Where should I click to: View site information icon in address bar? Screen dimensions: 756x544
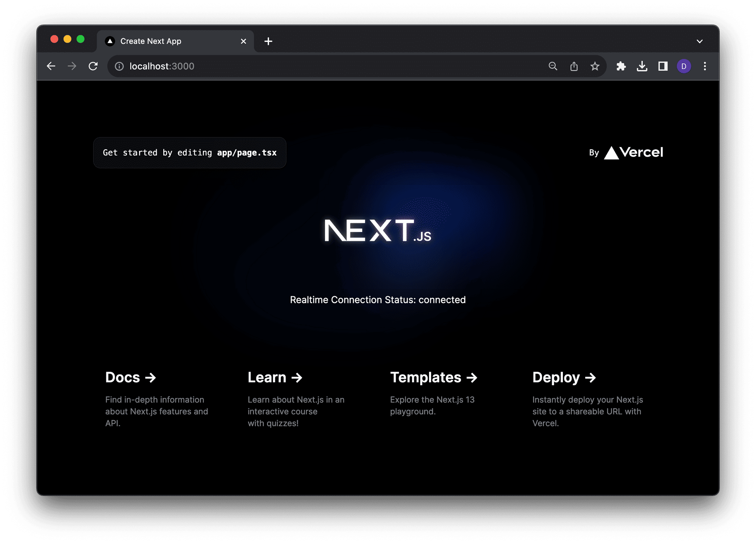(x=119, y=67)
